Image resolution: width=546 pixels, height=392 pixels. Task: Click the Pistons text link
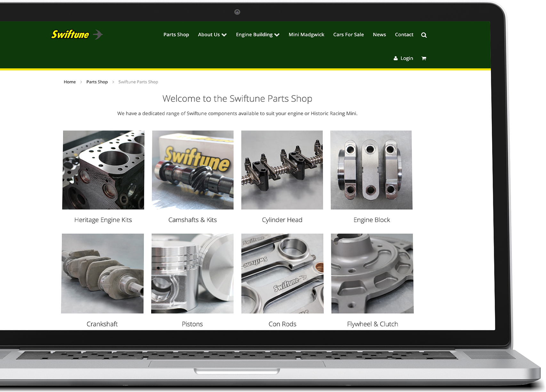tap(192, 324)
